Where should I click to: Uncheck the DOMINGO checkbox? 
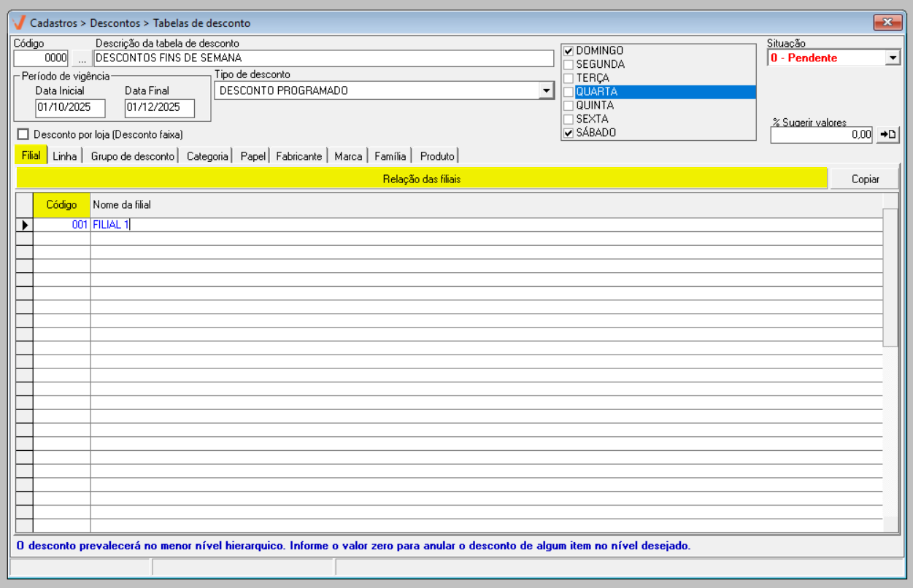569,51
